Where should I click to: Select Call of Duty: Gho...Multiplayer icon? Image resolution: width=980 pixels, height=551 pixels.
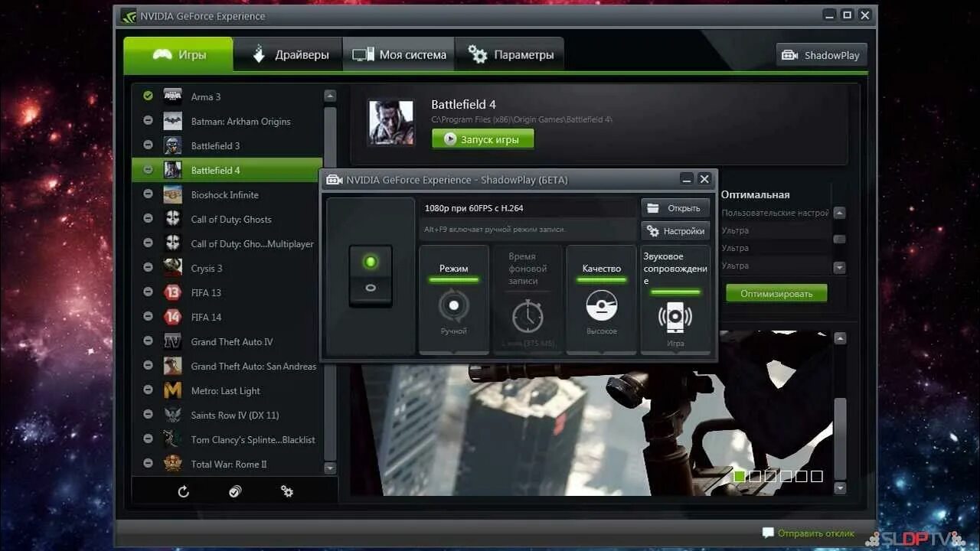[x=173, y=243]
